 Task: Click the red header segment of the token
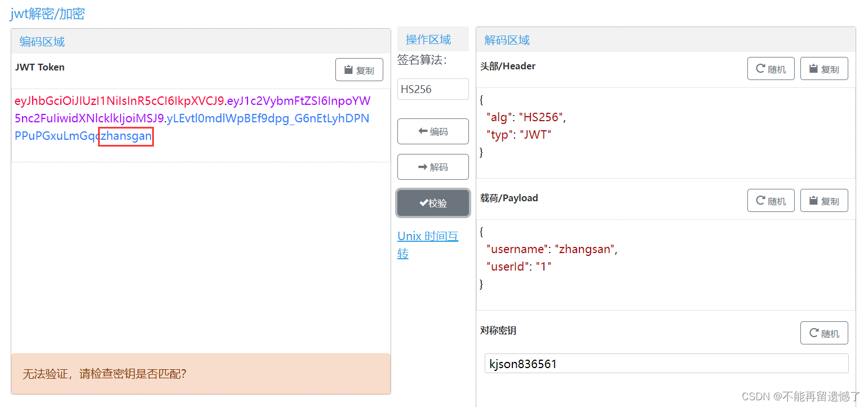tap(119, 101)
